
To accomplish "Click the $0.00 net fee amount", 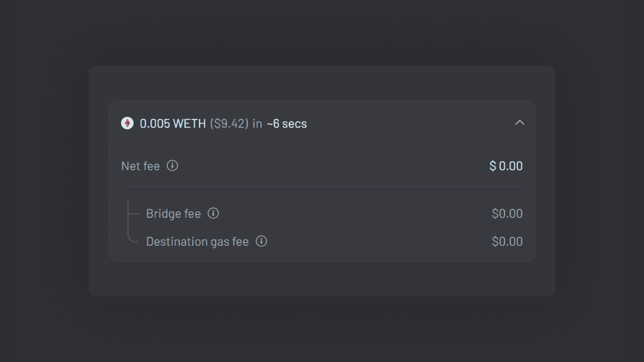I will [506, 166].
